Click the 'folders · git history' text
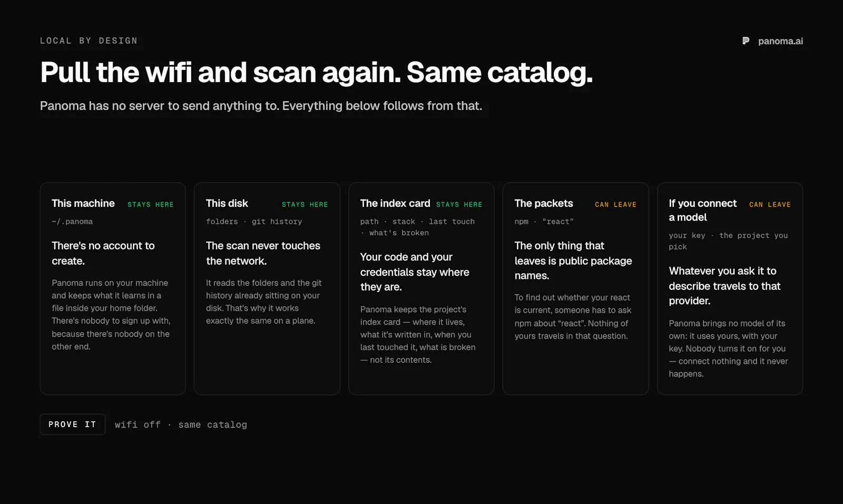This screenshot has width=843, height=504. 254,222
